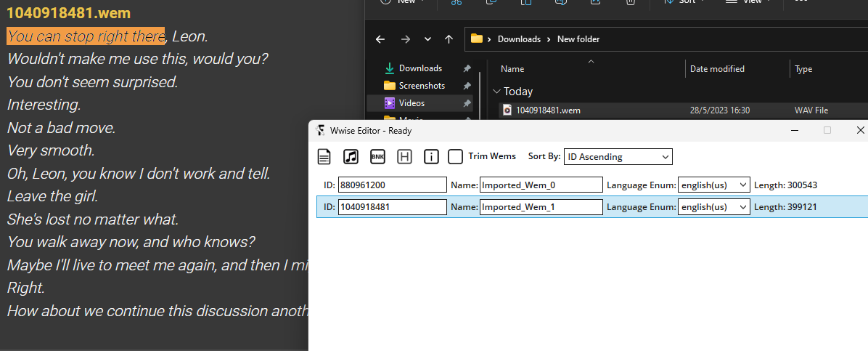This screenshot has height=351, width=868.
Task: Open Language Enum dropdown for Imported_Wem_0
Action: 714,185
